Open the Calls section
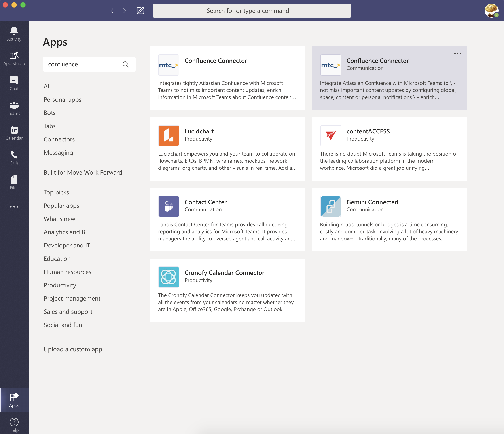The height and width of the screenshot is (434, 504). click(14, 158)
